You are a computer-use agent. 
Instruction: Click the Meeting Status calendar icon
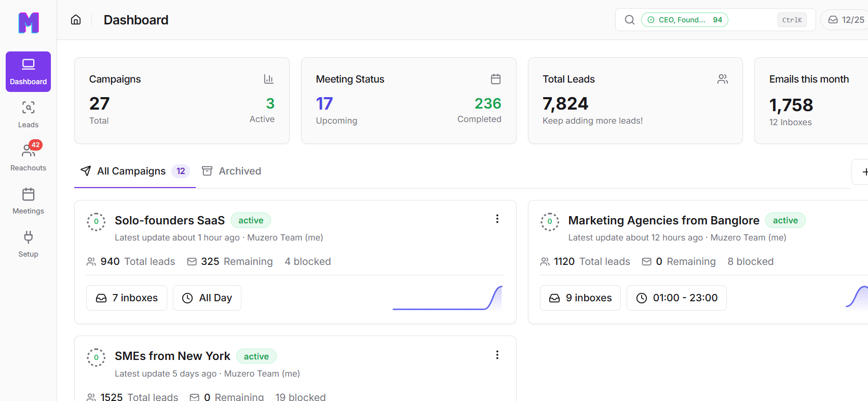496,79
